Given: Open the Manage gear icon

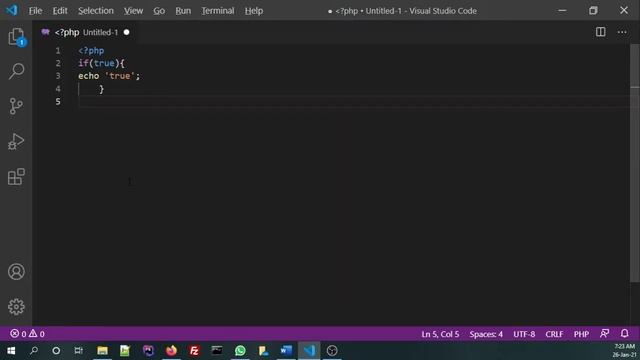Looking at the screenshot, I should [16, 307].
